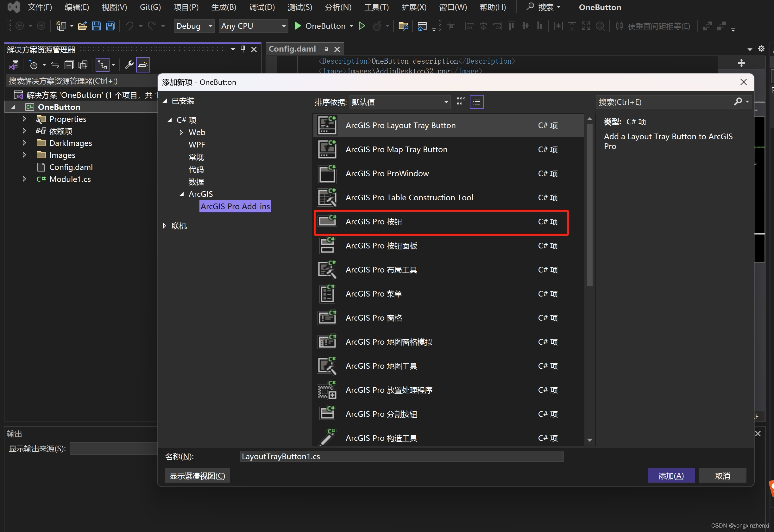
Task: Pick the ArcGIS Pro ProWindow template icon
Action: click(327, 173)
